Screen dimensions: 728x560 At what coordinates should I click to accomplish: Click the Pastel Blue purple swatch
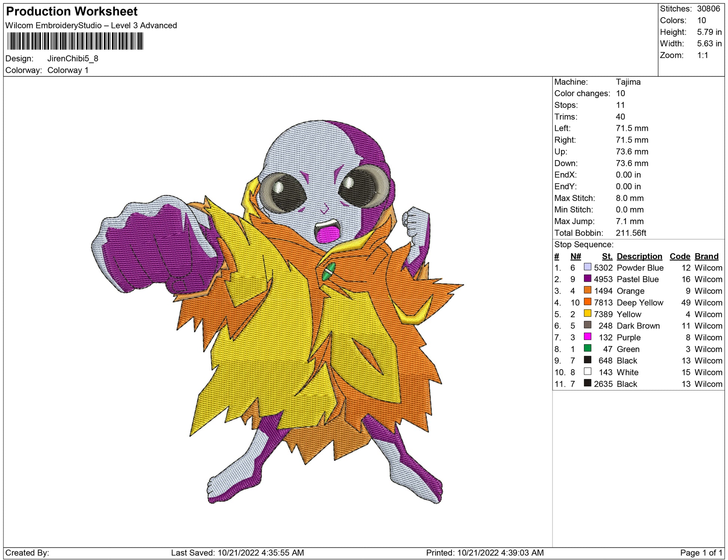587,279
